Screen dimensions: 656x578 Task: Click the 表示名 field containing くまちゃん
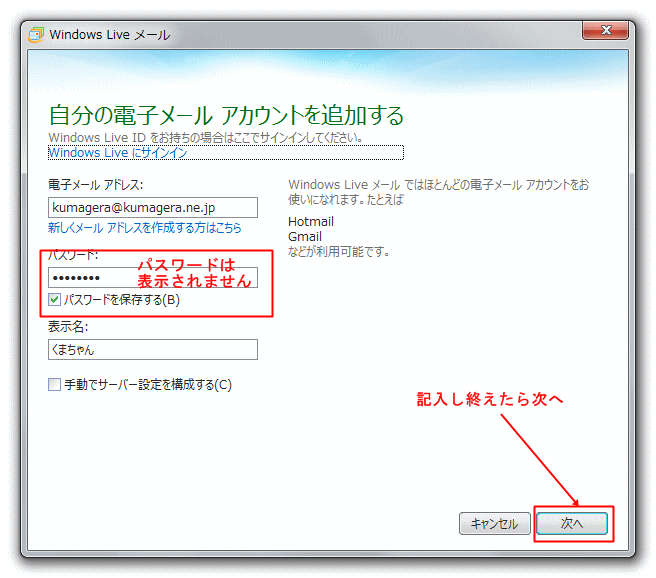coord(153,350)
